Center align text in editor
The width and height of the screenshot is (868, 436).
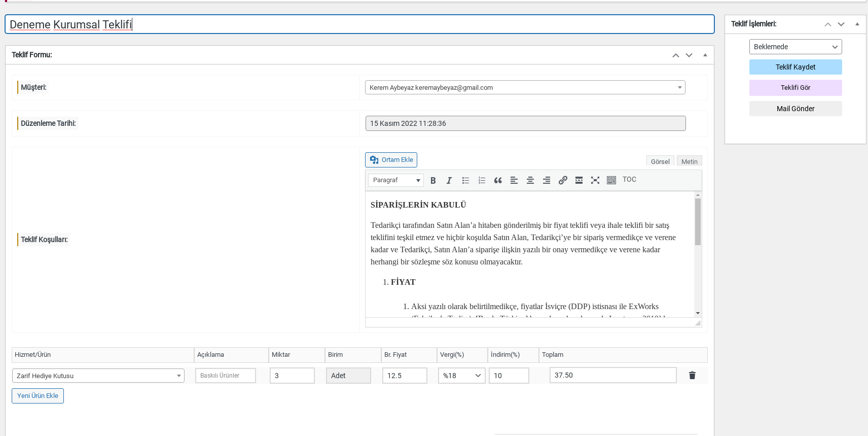[530, 180]
